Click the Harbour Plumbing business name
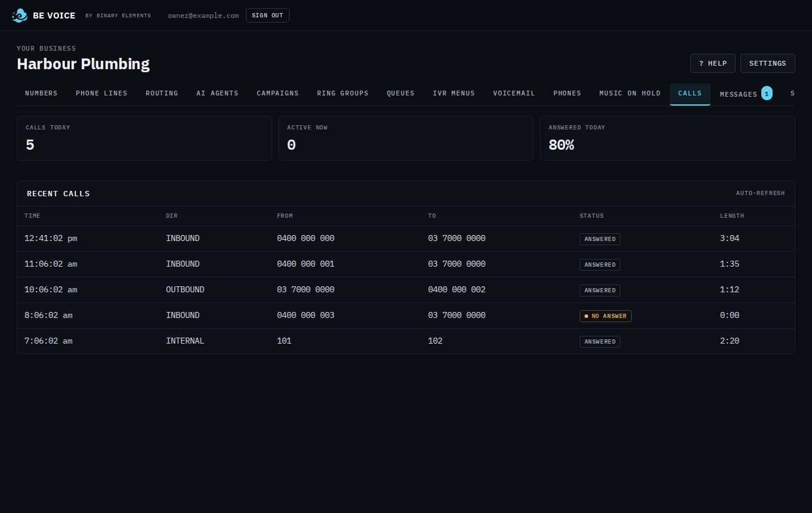Screen dimensions: 812x513 pos(83,64)
